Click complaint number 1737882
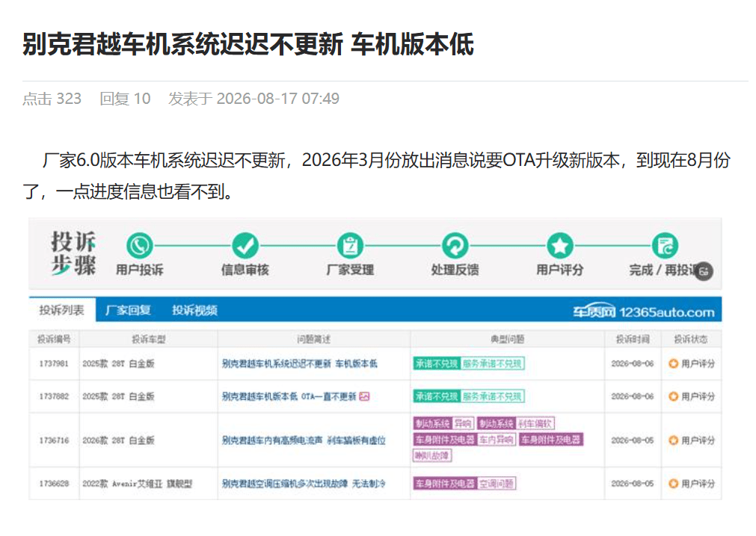The image size is (756, 536). 54,396
